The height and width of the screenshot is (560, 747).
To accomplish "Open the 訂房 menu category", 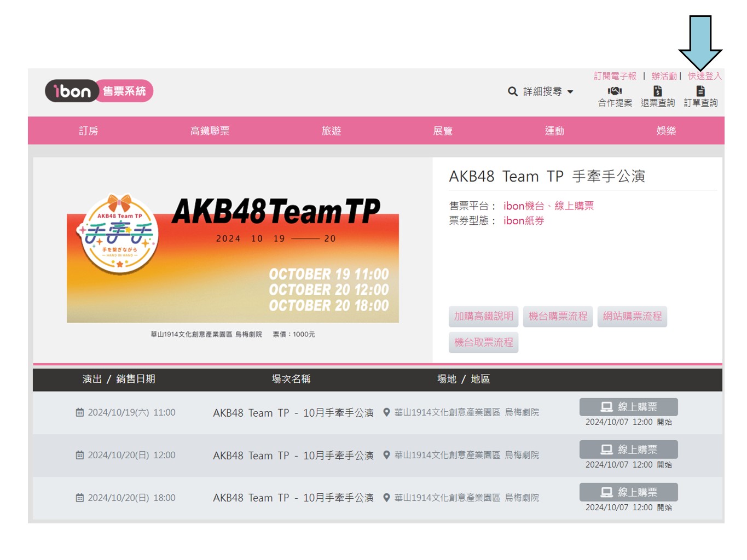I will (89, 131).
